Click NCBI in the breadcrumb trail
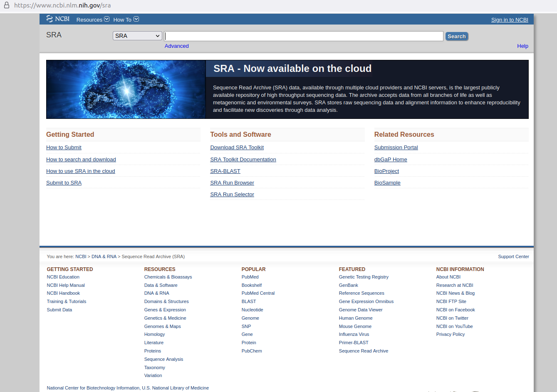The height and width of the screenshot is (392, 557). tap(81, 256)
